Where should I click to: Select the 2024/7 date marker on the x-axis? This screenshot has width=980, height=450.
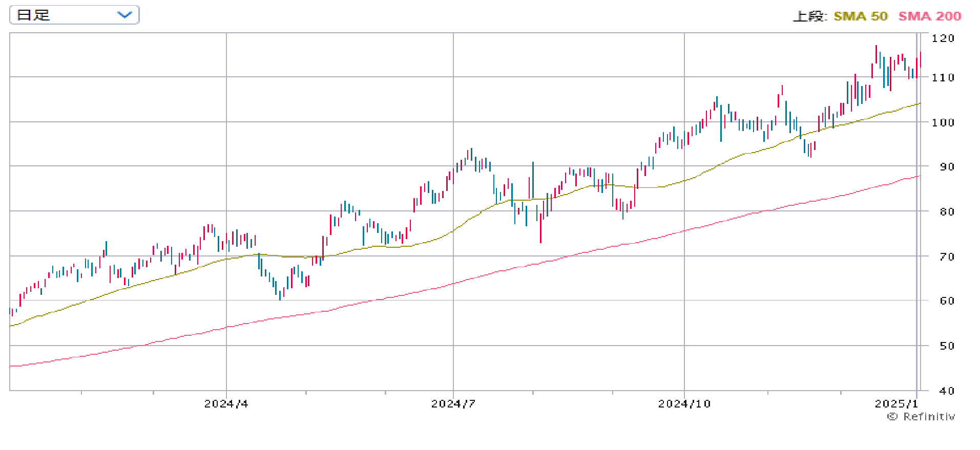tap(453, 404)
